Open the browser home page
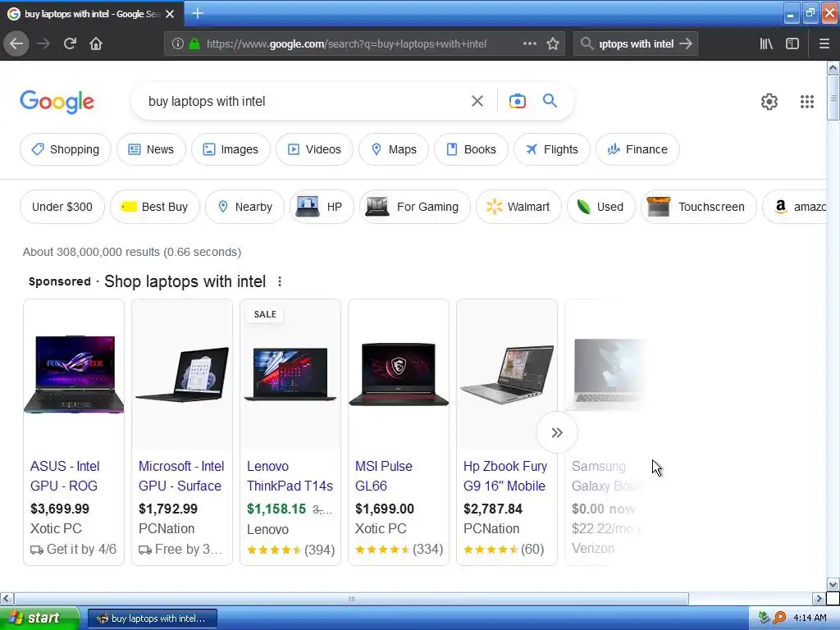840x630 pixels. 96,43
